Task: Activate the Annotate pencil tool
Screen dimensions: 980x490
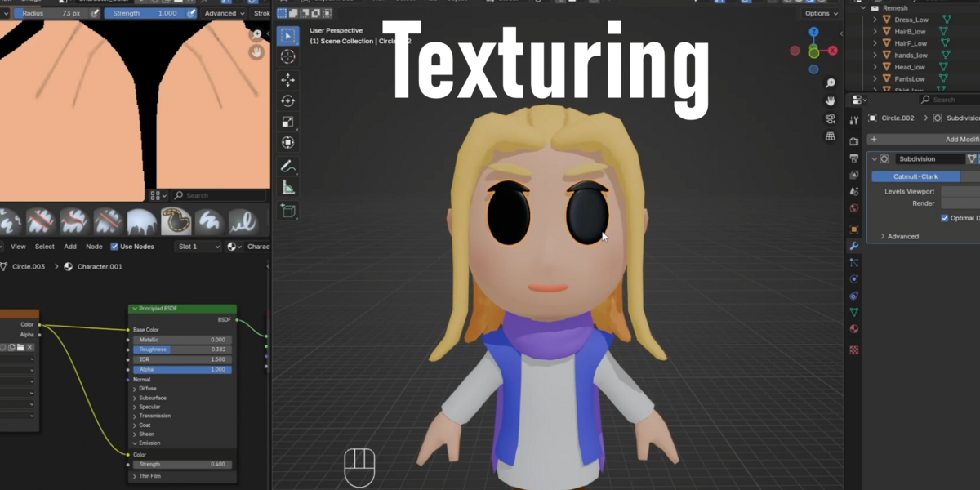Action: (x=287, y=167)
